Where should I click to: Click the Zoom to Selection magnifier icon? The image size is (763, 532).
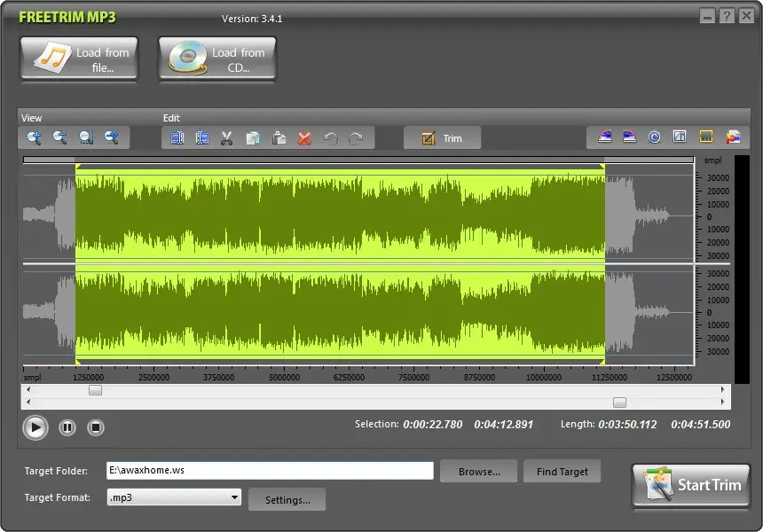pyautogui.click(x=86, y=138)
